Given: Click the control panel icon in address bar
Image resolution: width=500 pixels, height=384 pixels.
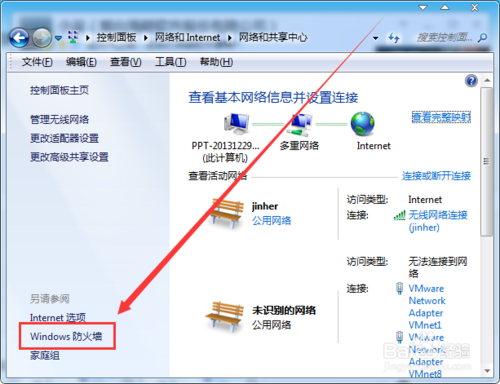Looking at the screenshot, I should click(73, 37).
